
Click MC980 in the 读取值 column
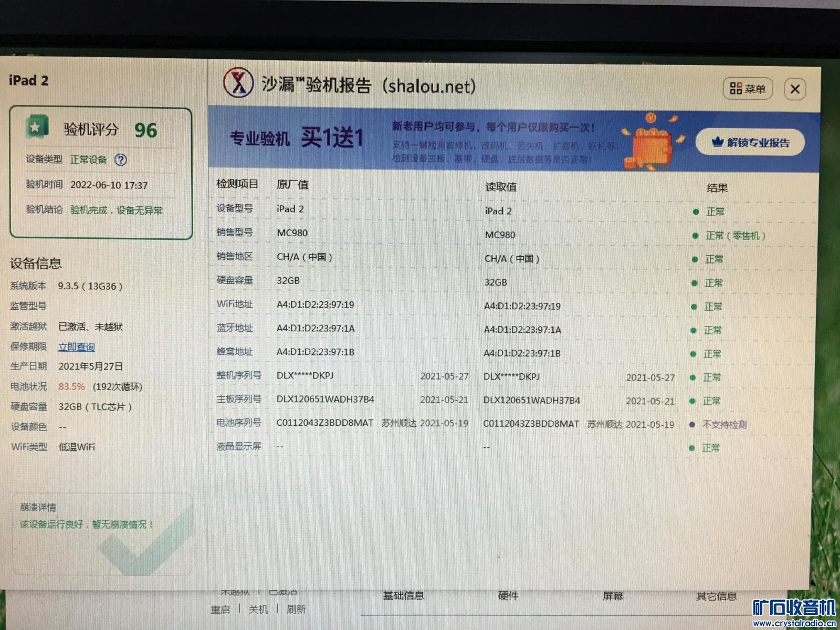pos(500,235)
